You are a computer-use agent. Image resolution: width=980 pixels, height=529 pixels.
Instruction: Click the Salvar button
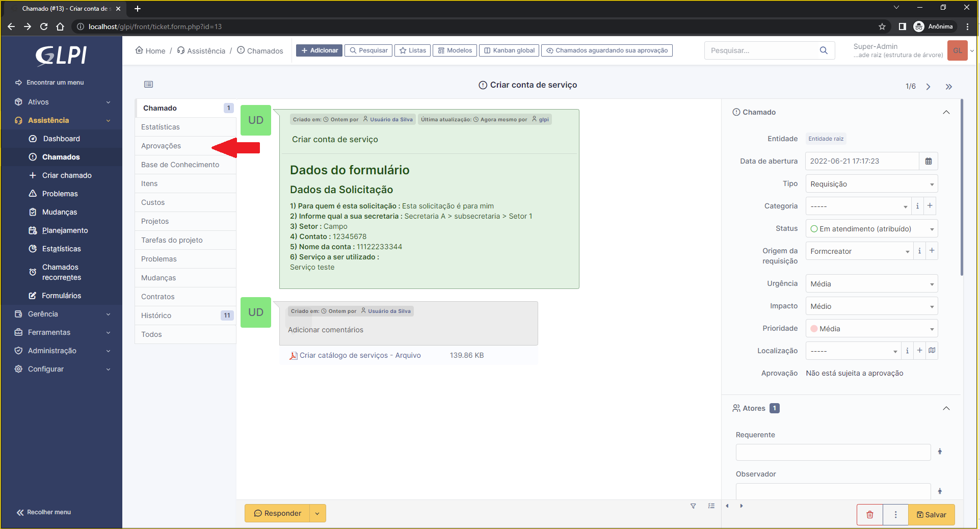click(931, 515)
